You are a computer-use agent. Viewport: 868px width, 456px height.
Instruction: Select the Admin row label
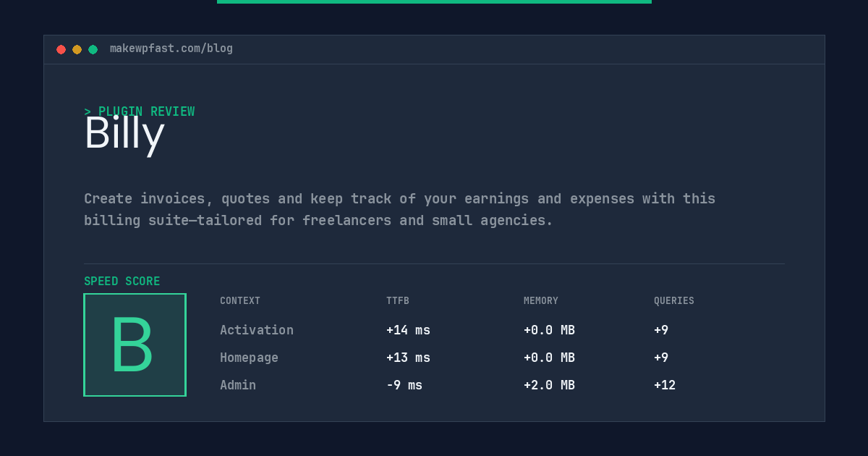tap(238, 385)
